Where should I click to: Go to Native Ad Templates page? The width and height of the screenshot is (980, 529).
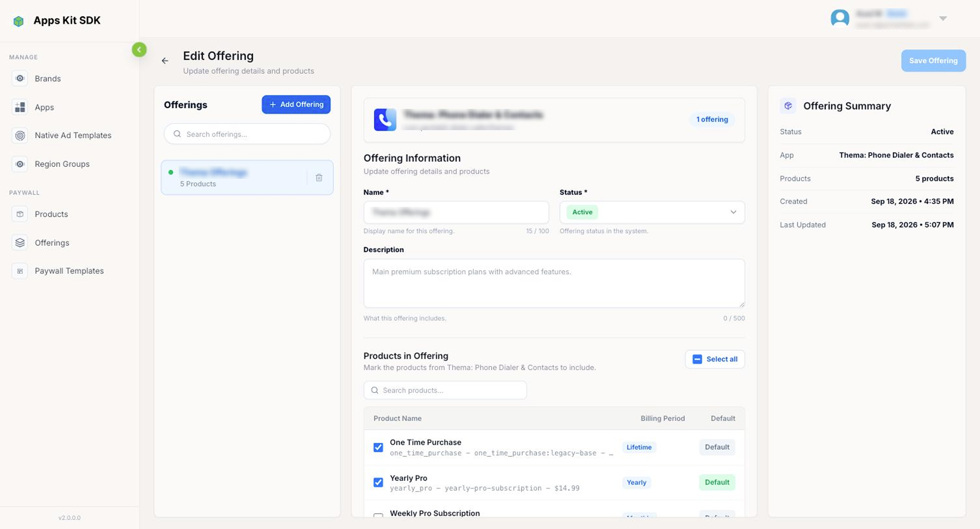[x=73, y=135]
